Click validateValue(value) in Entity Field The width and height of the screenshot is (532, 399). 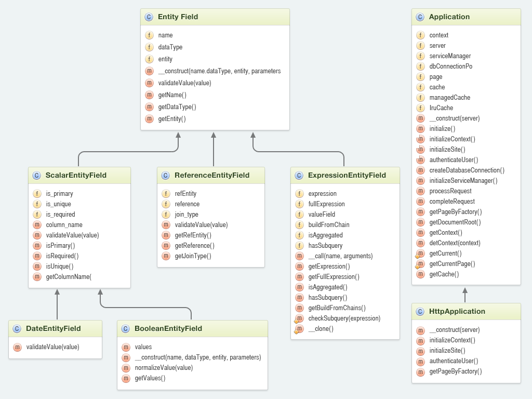(x=184, y=83)
